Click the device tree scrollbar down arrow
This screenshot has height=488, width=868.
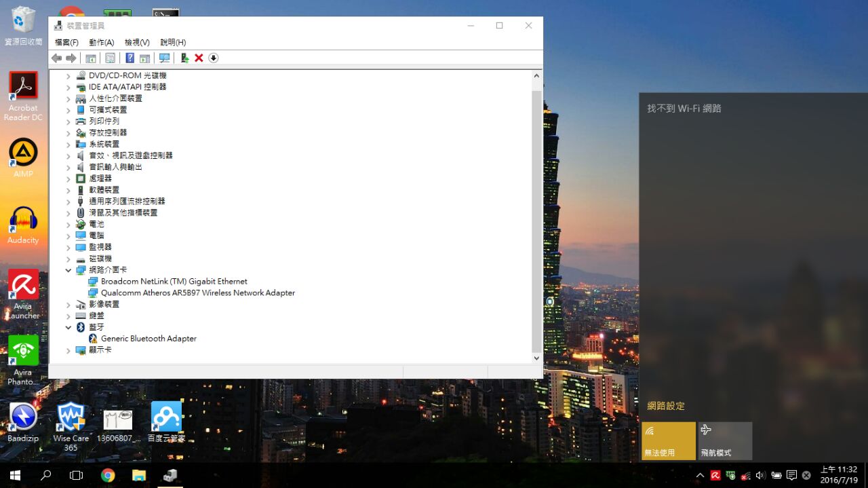pos(536,358)
